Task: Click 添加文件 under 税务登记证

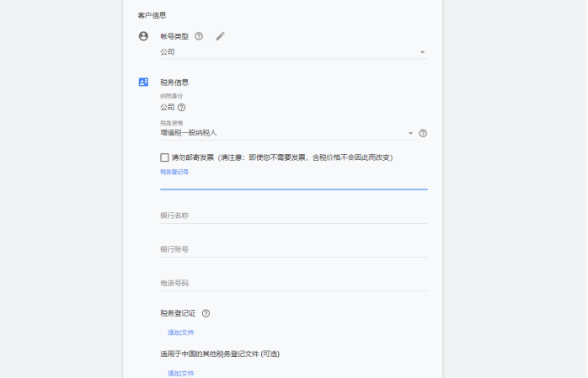Action: (181, 333)
